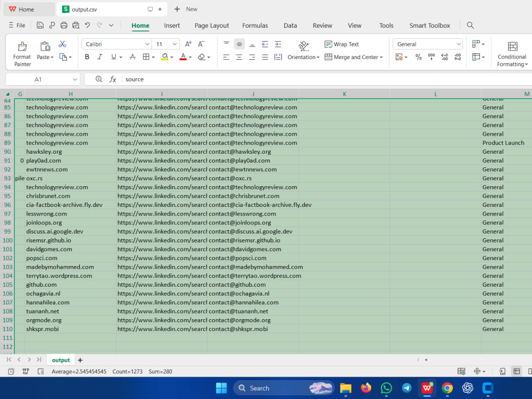
Task: Decrease indent of cell
Action: (x=265, y=44)
